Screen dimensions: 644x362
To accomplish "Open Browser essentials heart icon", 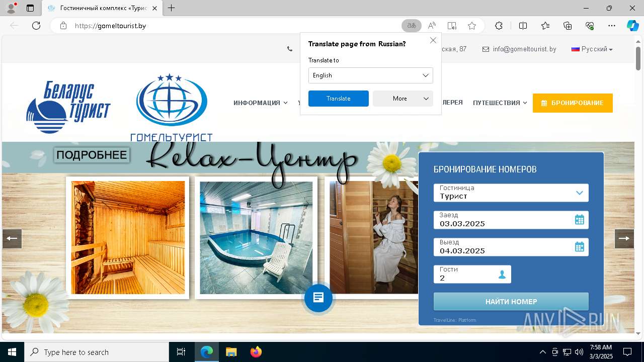I will point(590,26).
